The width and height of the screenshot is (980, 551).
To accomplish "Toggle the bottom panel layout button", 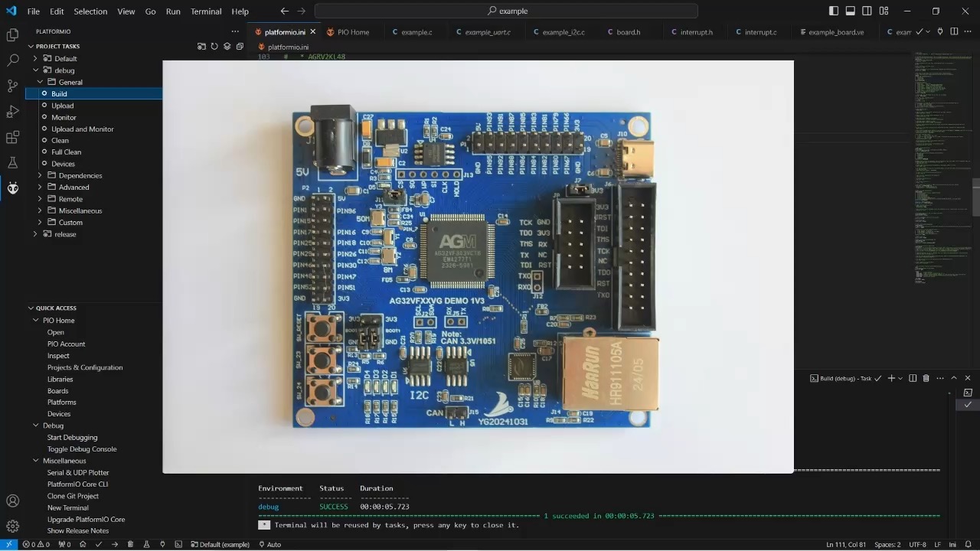I will click(x=851, y=11).
